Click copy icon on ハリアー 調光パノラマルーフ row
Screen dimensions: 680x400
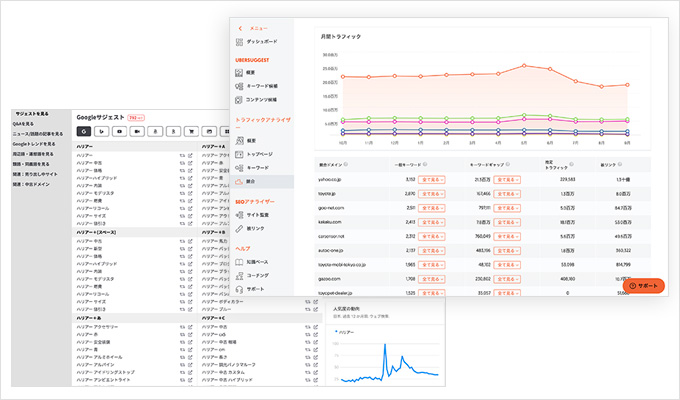[x=307, y=364]
